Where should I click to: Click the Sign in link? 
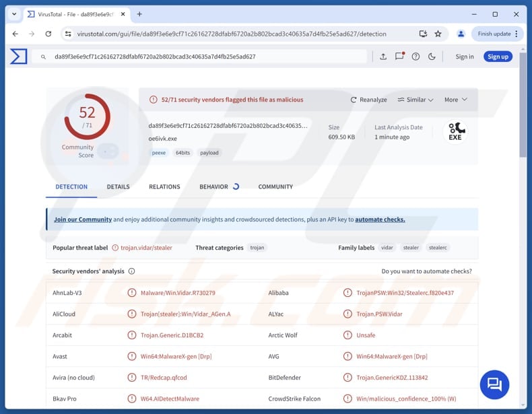pyautogui.click(x=465, y=57)
